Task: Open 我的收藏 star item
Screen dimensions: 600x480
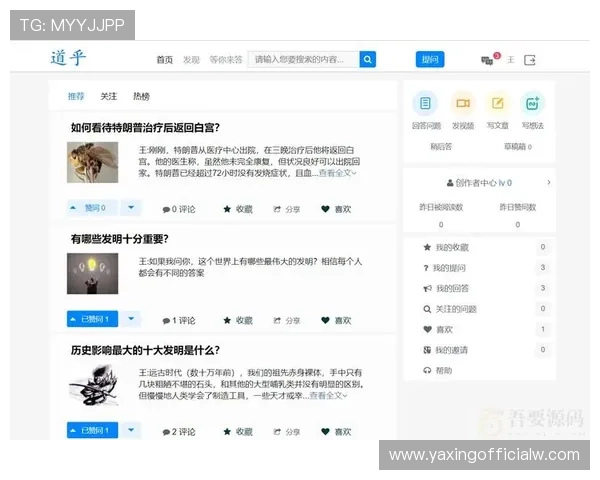Action: coord(446,247)
